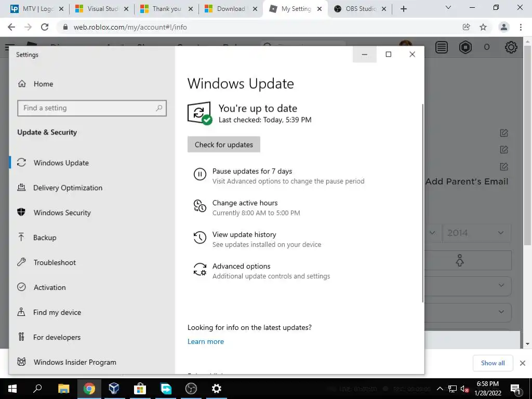Image resolution: width=532 pixels, height=399 pixels.
Task: Open Windows Security page
Action: [x=54, y=212]
